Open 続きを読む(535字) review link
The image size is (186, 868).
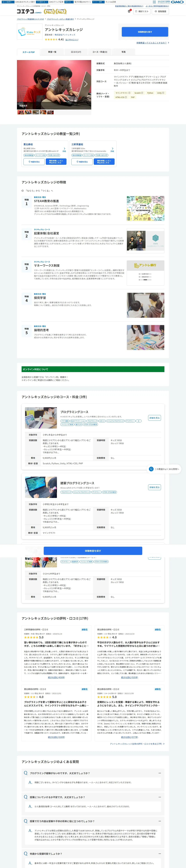pyautogui.click(x=129, y=677)
